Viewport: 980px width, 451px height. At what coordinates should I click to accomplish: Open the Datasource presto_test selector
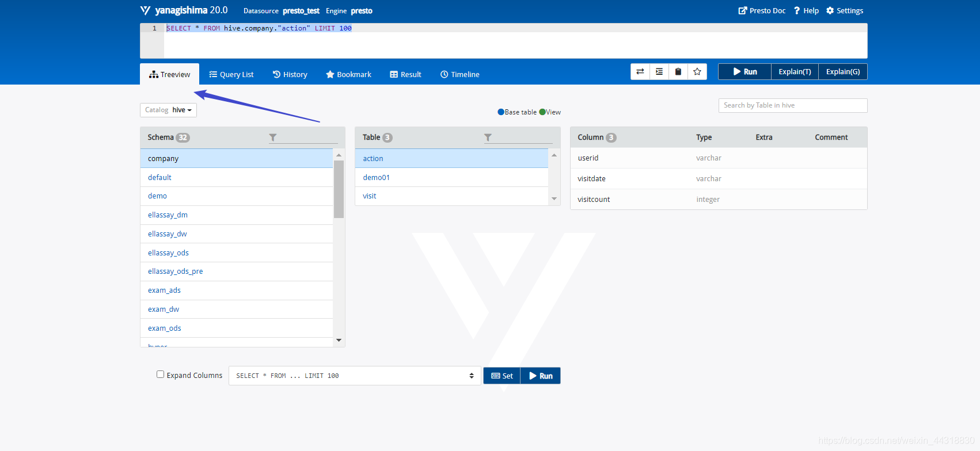pos(281,11)
